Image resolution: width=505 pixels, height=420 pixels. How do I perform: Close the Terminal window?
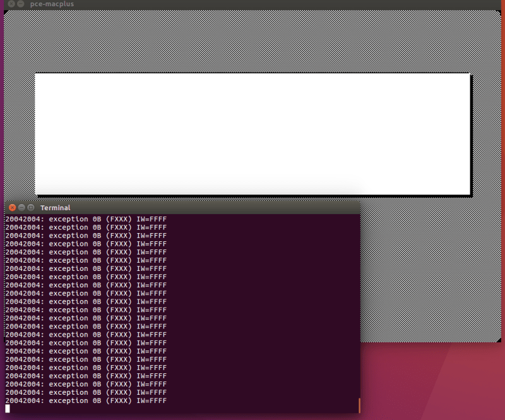(x=12, y=208)
